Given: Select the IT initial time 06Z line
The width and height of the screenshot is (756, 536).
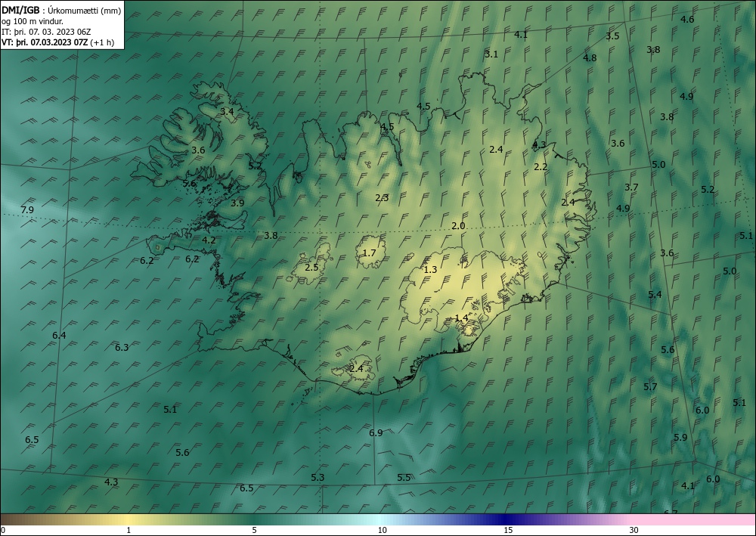Looking at the screenshot, I should [x=46, y=32].
